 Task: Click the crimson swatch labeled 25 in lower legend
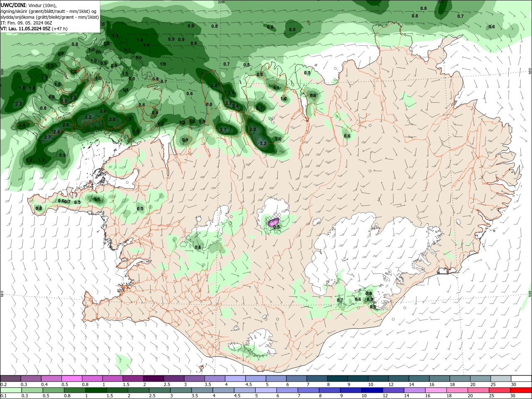(500, 390)
